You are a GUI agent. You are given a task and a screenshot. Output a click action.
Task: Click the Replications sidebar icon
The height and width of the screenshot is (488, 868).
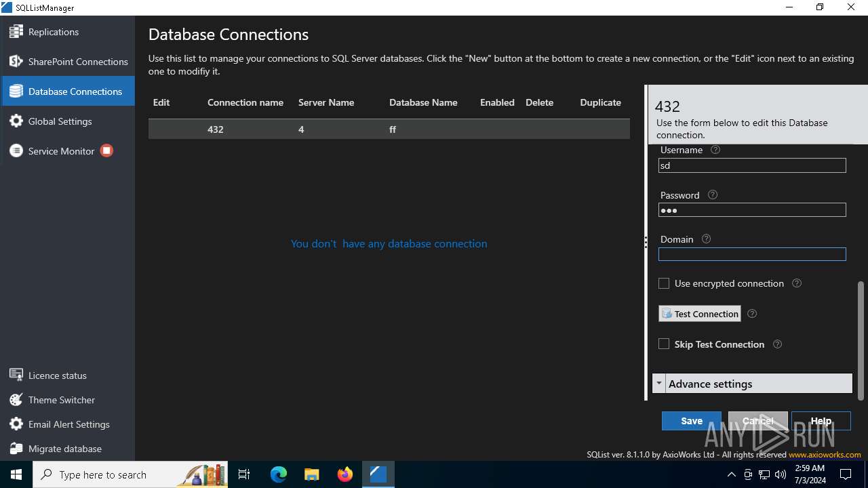pos(16,32)
